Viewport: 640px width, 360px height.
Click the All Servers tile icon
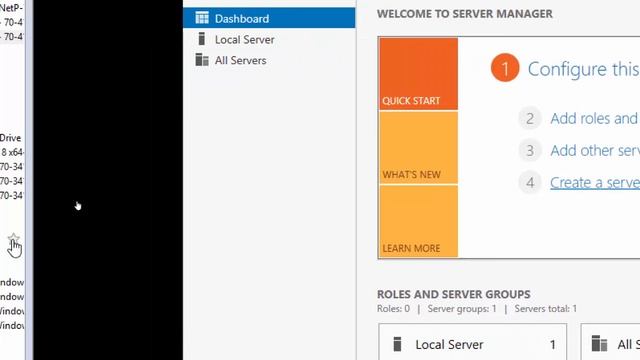click(x=599, y=344)
